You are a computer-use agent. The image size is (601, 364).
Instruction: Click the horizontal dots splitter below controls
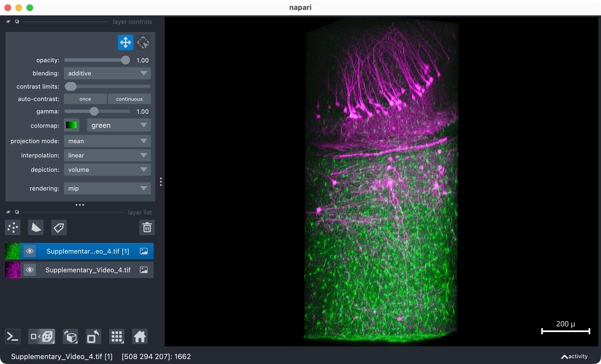click(x=80, y=205)
